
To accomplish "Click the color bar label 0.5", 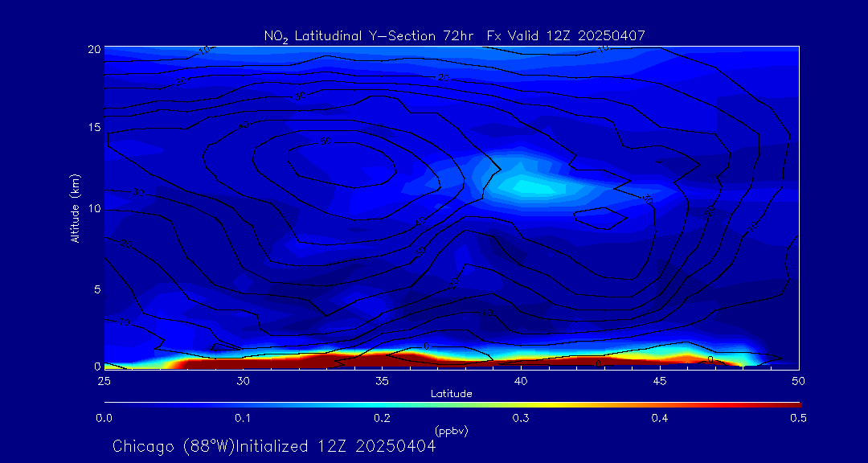I will [x=798, y=418].
